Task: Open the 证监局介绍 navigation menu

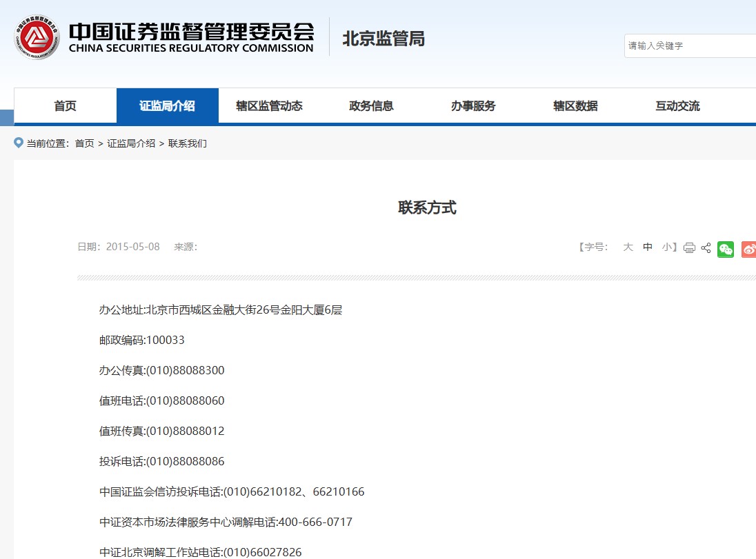Action: [x=168, y=105]
